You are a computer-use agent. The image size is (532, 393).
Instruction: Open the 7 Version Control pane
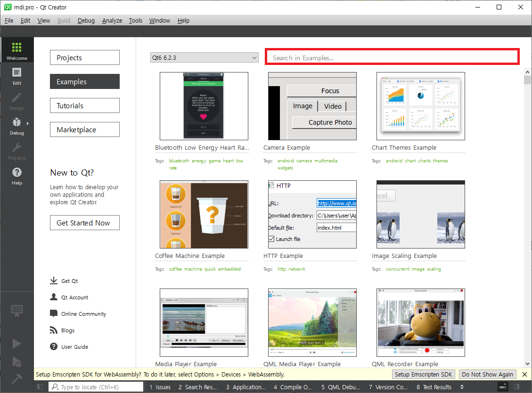click(388, 387)
